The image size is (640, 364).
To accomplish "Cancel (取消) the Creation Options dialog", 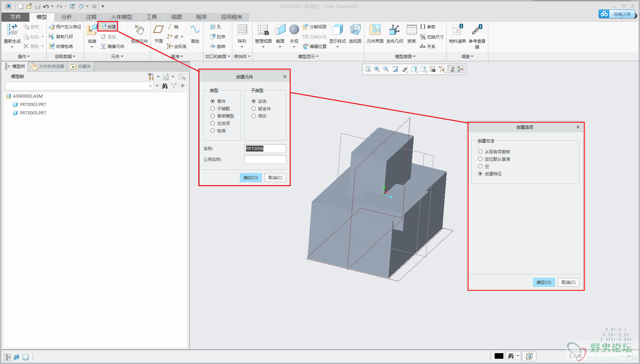I will 569,282.
